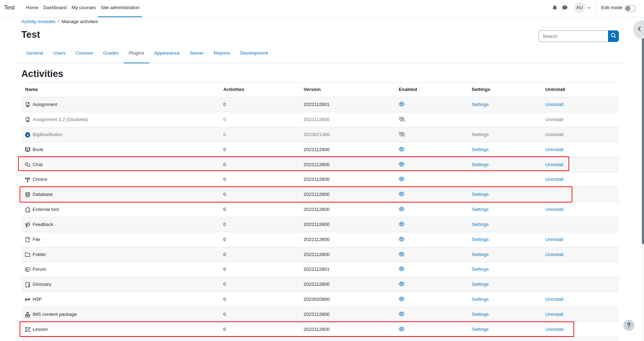Click the Glossary module icon
This screenshot has height=341, width=644.
coord(28,284)
